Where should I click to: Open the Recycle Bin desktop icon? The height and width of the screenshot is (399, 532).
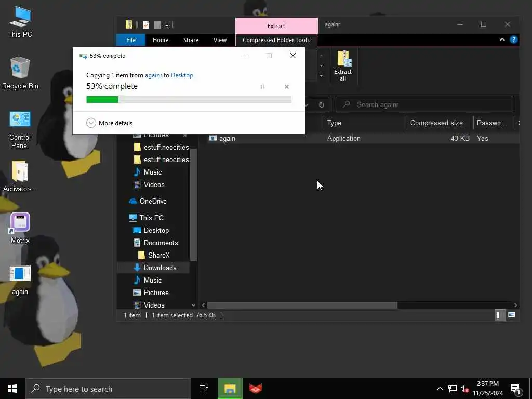click(20, 73)
